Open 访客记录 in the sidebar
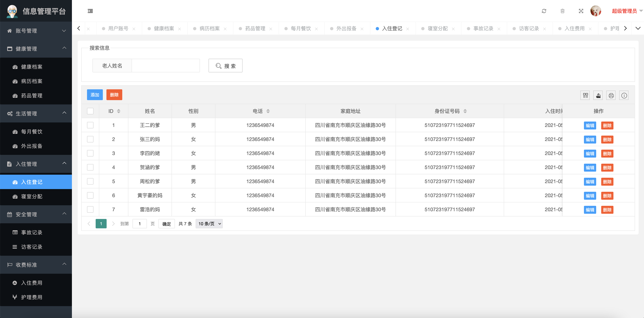644x318 pixels. pos(31,247)
